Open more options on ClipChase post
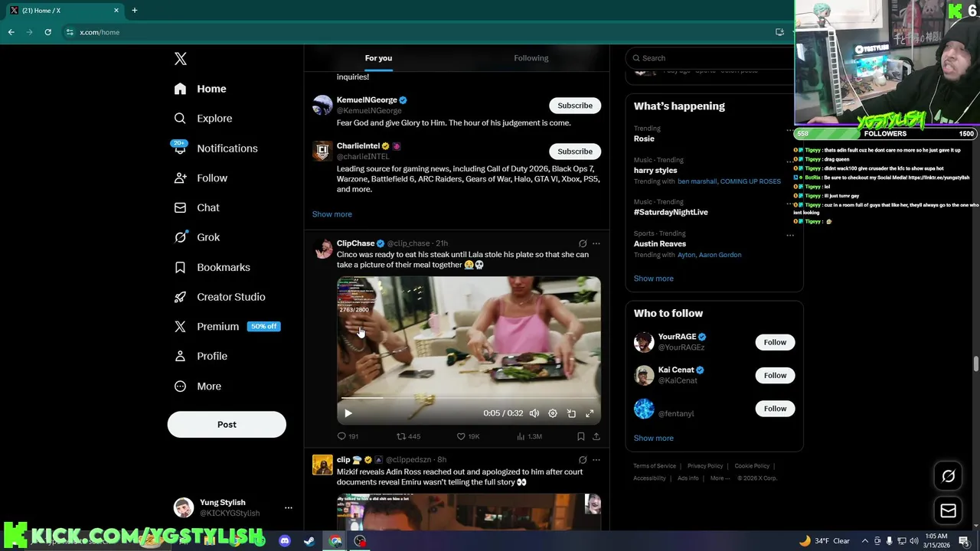The width and height of the screenshot is (980, 551). click(x=596, y=243)
